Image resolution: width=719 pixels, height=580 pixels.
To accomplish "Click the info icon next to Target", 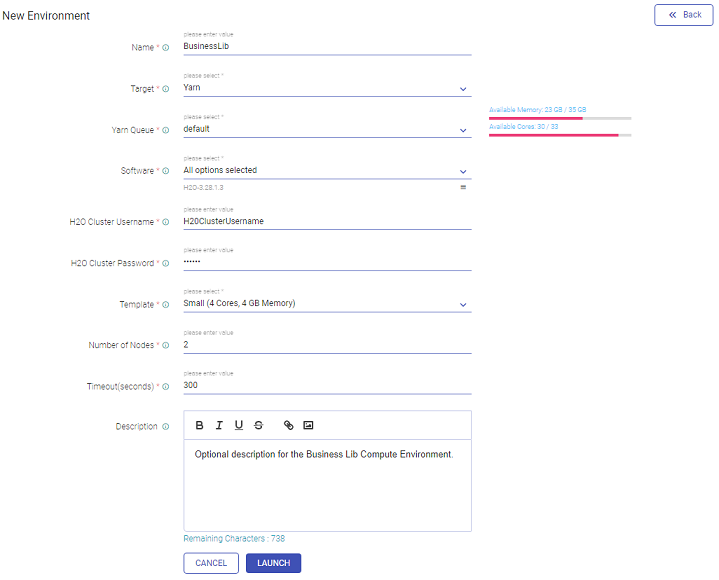I will pos(166,89).
